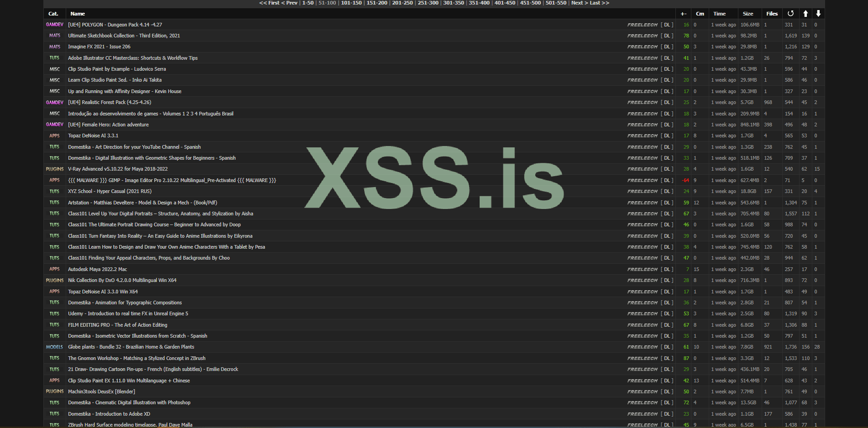Open page range 1-50
Image resolution: width=868 pixels, height=428 pixels.
pyautogui.click(x=308, y=3)
